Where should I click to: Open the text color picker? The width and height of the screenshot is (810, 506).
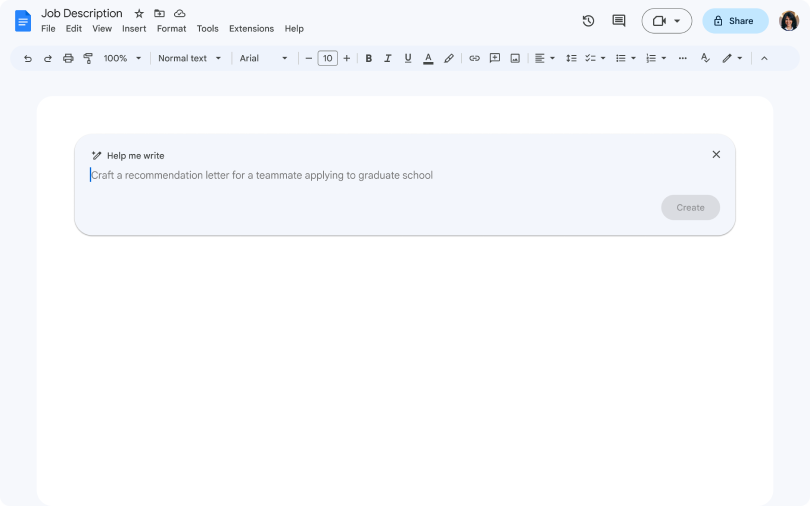pyautogui.click(x=428, y=58)
